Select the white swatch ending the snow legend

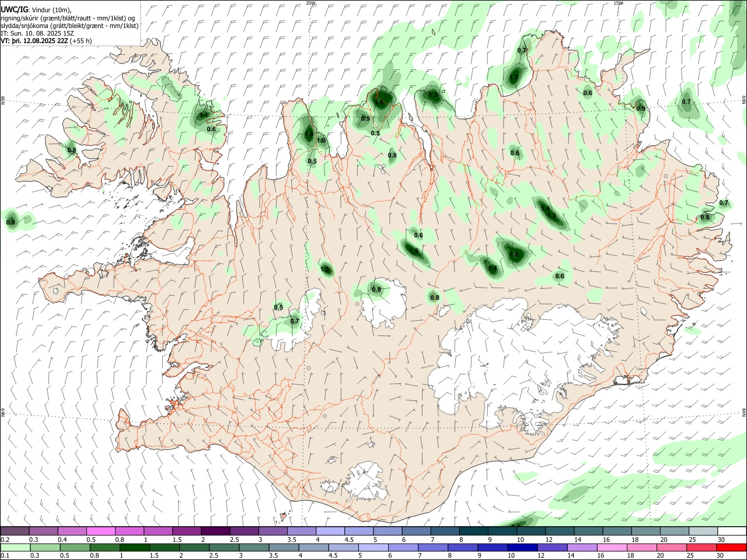(731, 531)
